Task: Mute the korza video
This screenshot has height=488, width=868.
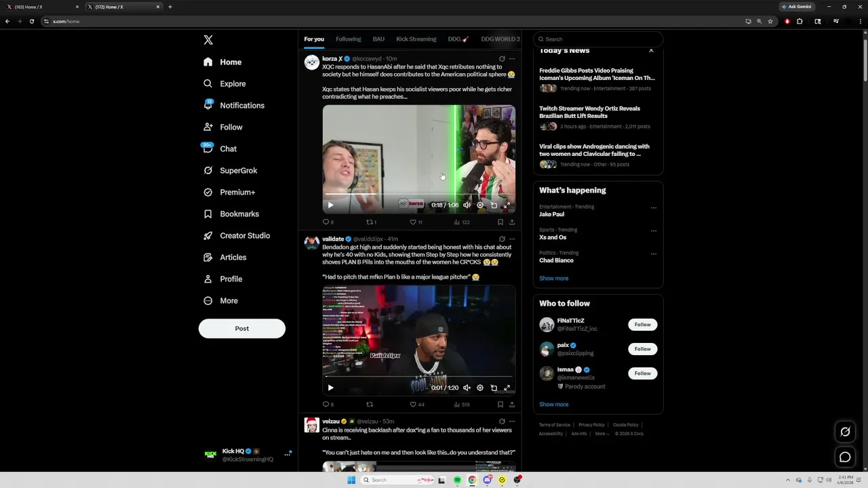Action: click(x=467, y=205)
